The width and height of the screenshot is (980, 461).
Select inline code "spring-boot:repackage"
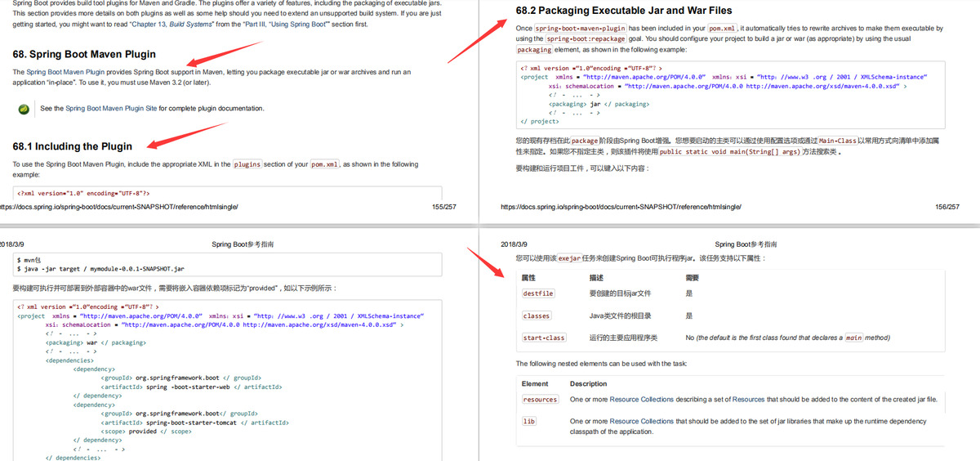tap(586, 38)
